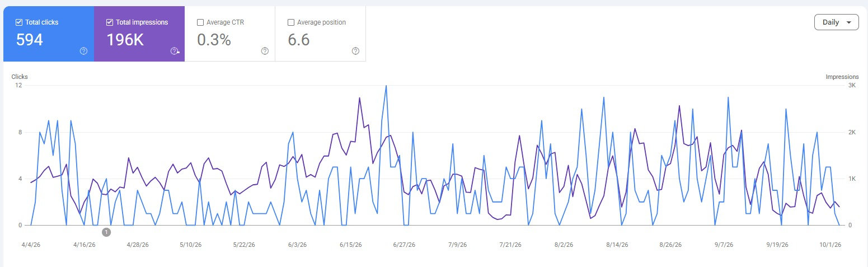Click the 4/16/26 date axis label

pos(84,245)
